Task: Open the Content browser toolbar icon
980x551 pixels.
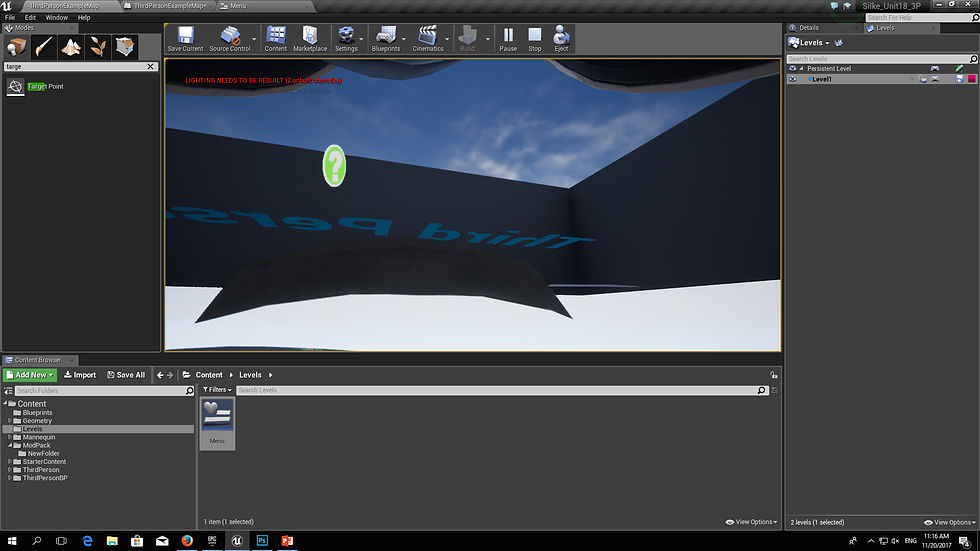Action: (275, 39)
